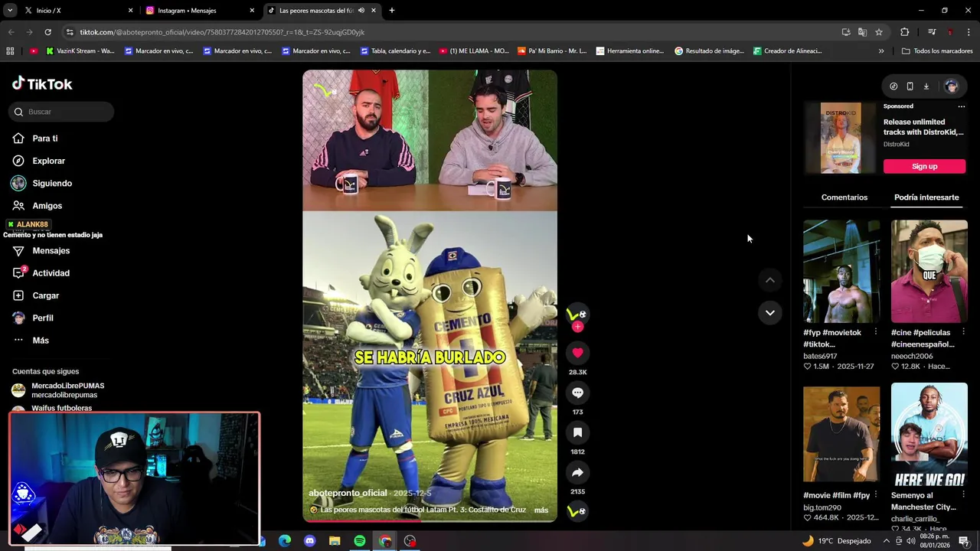Open the TikTok coins icon in top bar
The image size is (980, 551).
(893, 86)
